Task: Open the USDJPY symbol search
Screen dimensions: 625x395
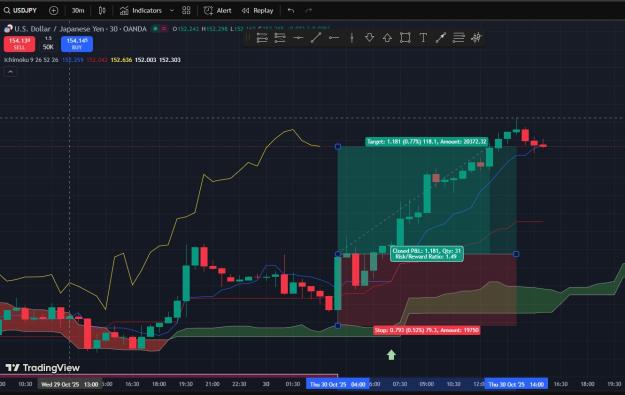Action: tap(20, 10)
